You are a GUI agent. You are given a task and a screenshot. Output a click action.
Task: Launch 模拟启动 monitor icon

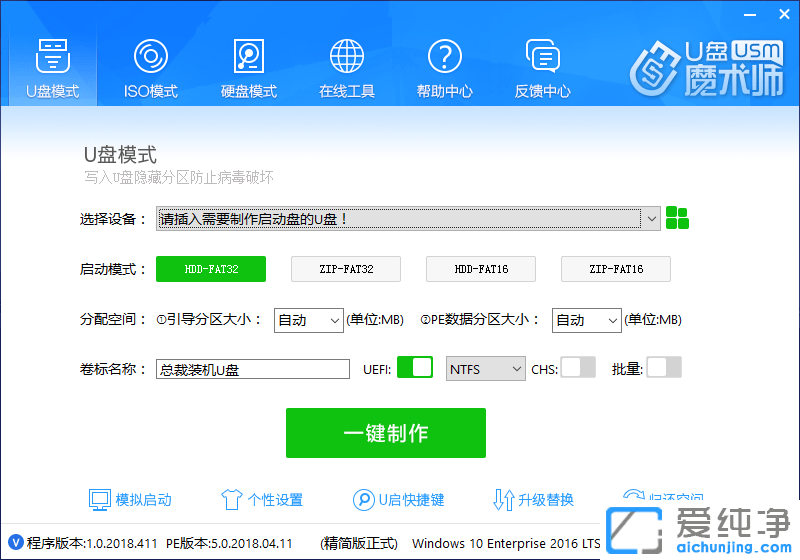point(99,500)
